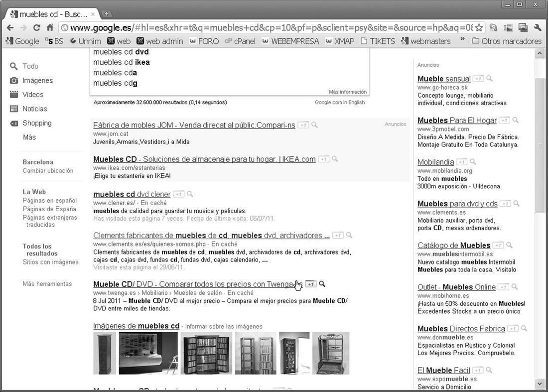
Task: Bookmark this page with the star icon
Action: tap(479, 27)
